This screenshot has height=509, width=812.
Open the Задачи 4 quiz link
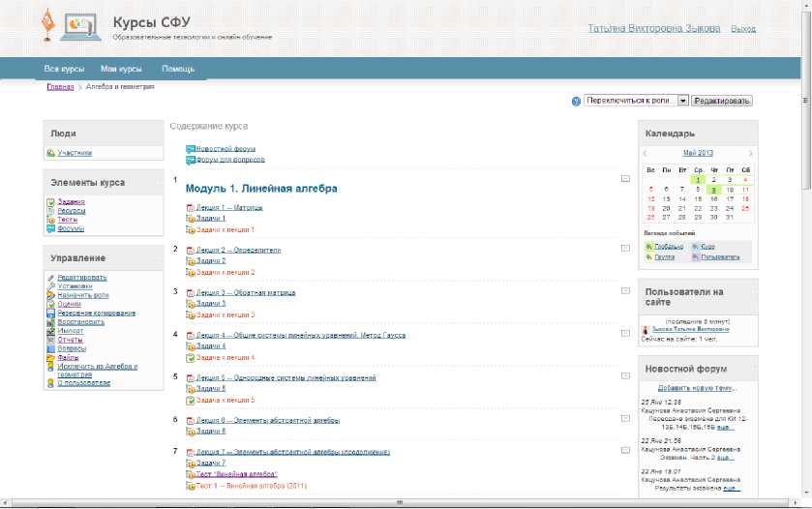point(211,345)
